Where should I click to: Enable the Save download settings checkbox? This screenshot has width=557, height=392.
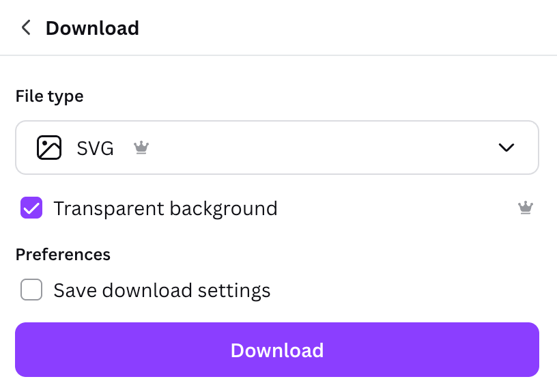[x=31, y=290]
